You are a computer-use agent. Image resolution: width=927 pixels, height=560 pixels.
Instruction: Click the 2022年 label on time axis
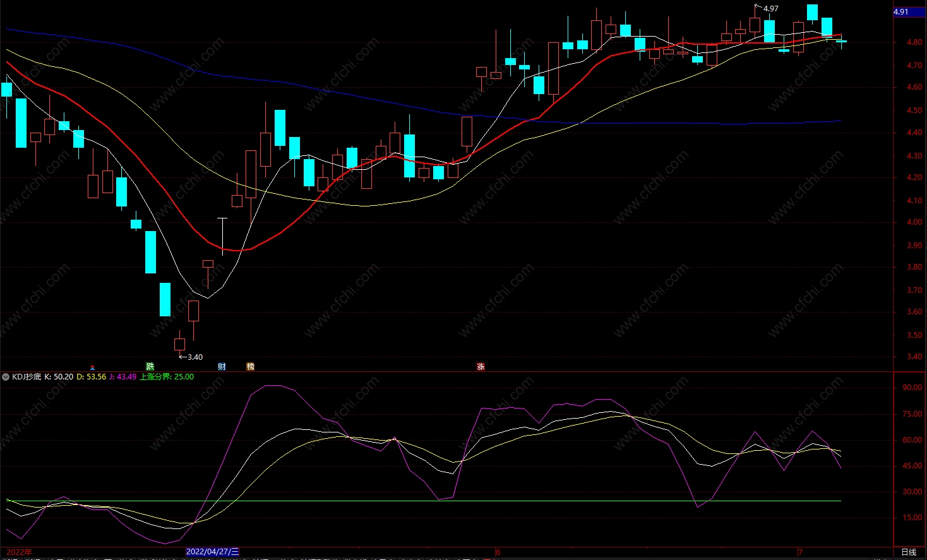[x=19, y=552]
